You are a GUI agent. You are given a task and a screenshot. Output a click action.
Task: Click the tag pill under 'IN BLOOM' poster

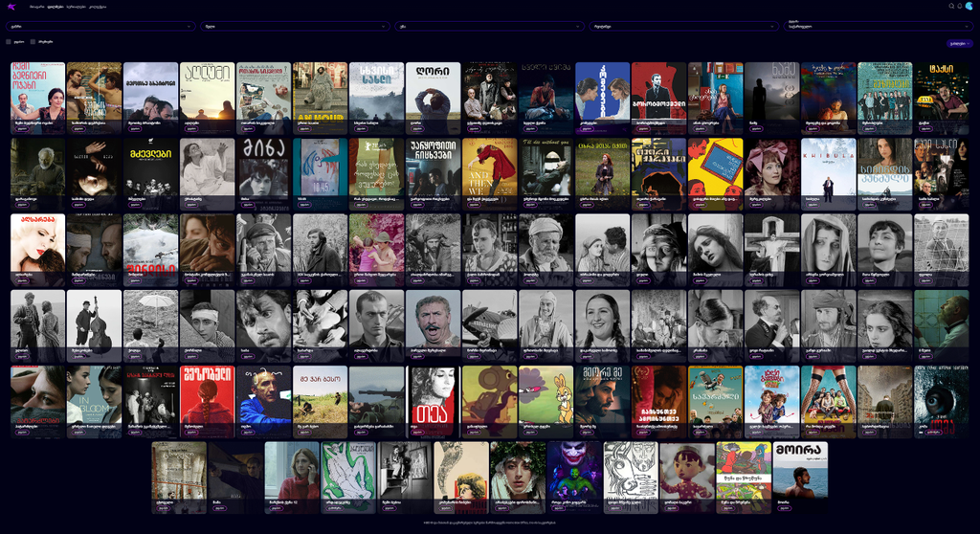[x=78, y=432]
